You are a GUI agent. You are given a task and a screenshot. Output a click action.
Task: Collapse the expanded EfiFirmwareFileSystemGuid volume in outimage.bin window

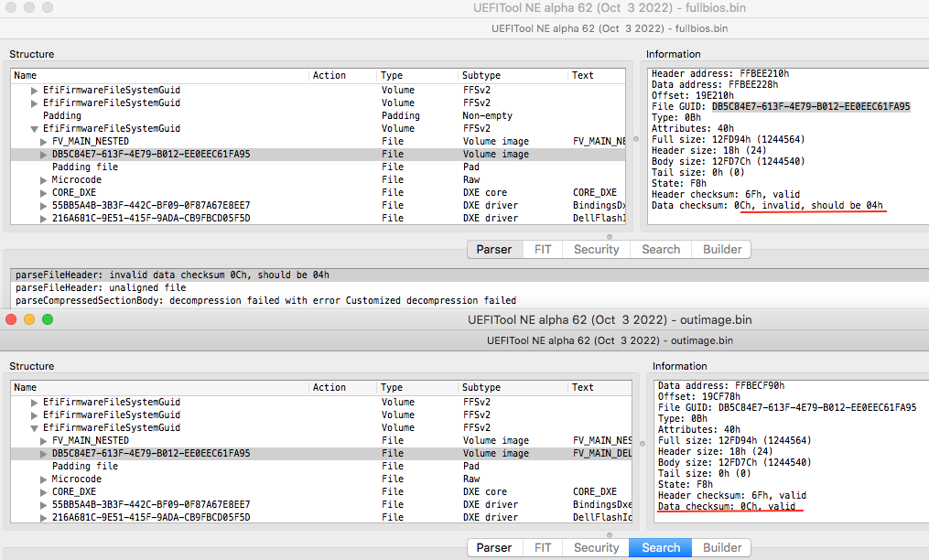(x=35, y=428)
